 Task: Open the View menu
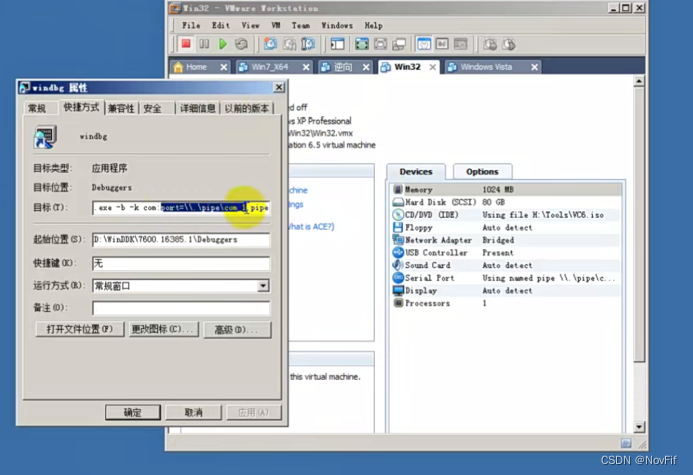[250, 26]
